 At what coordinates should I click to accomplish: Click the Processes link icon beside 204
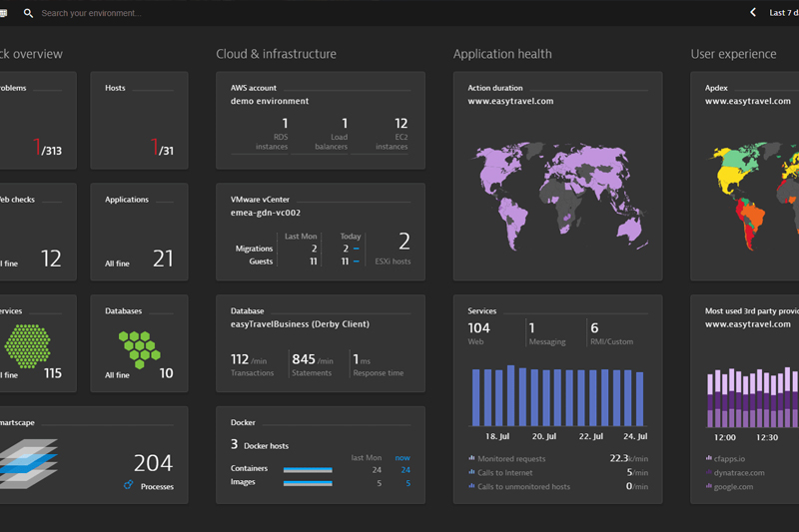pos(129,485)
